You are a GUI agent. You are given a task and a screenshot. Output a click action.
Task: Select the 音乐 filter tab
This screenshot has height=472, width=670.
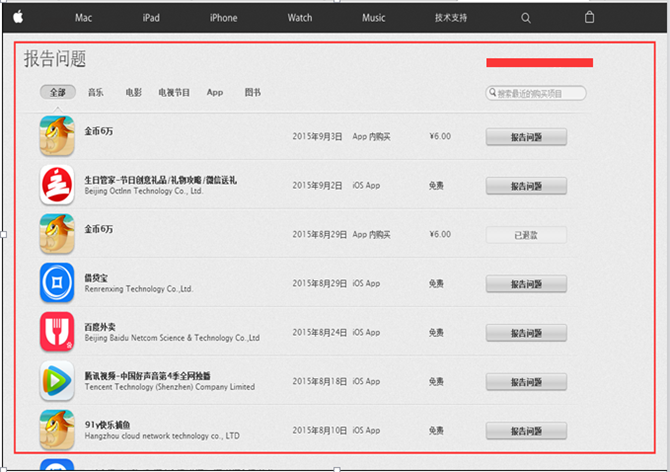tap(96, 92)
